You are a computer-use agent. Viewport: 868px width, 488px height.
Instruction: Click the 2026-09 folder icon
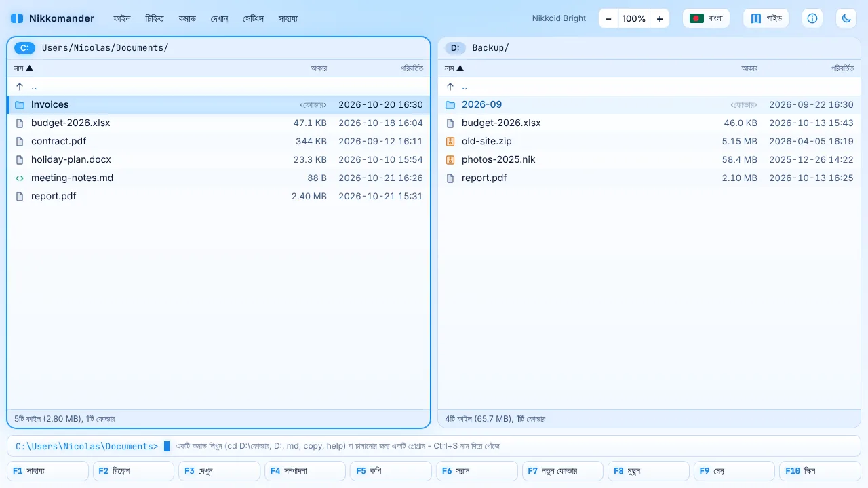450,105
